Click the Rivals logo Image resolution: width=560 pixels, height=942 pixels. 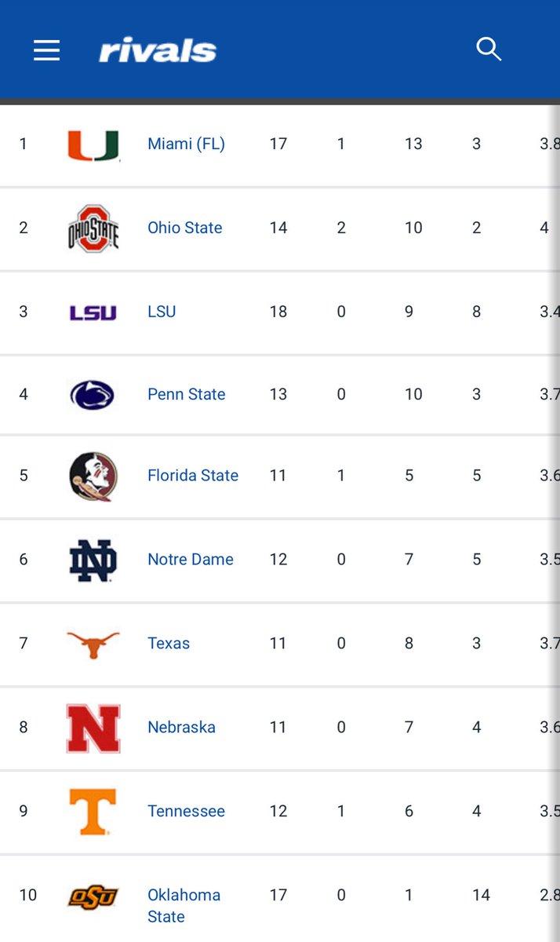pos(158,51)
